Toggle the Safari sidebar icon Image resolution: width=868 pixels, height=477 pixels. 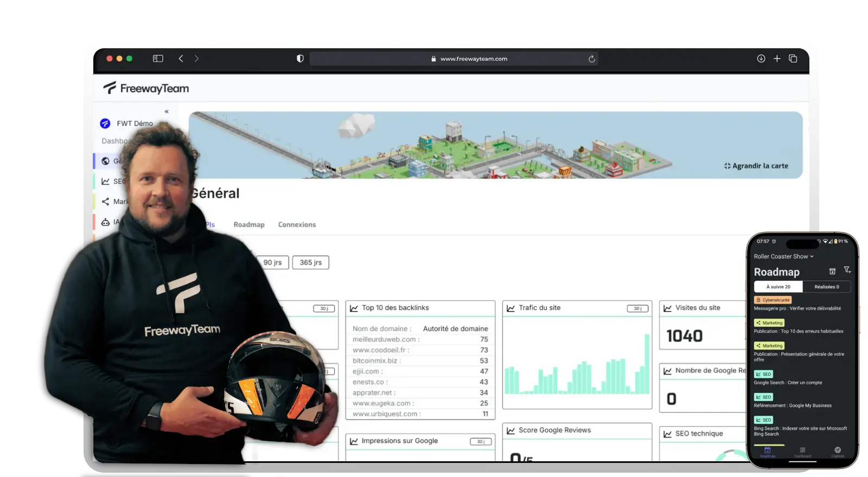[158, 59]
